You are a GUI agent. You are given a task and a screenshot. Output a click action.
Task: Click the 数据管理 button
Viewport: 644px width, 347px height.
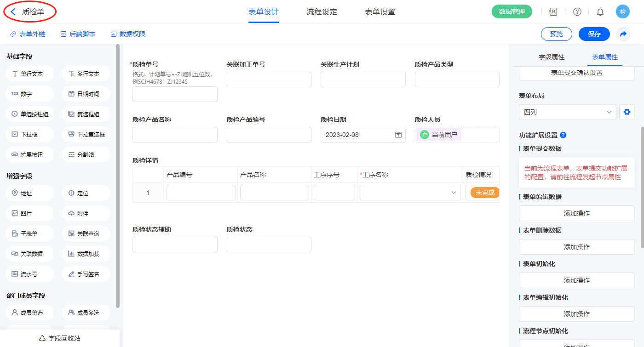(512, 12)
